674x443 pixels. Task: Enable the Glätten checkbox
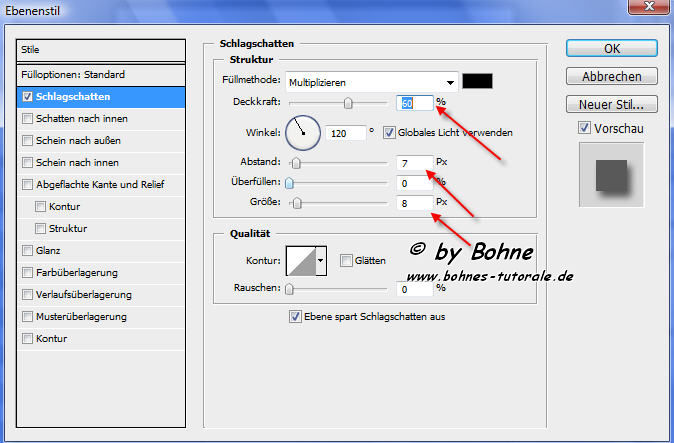346,261
